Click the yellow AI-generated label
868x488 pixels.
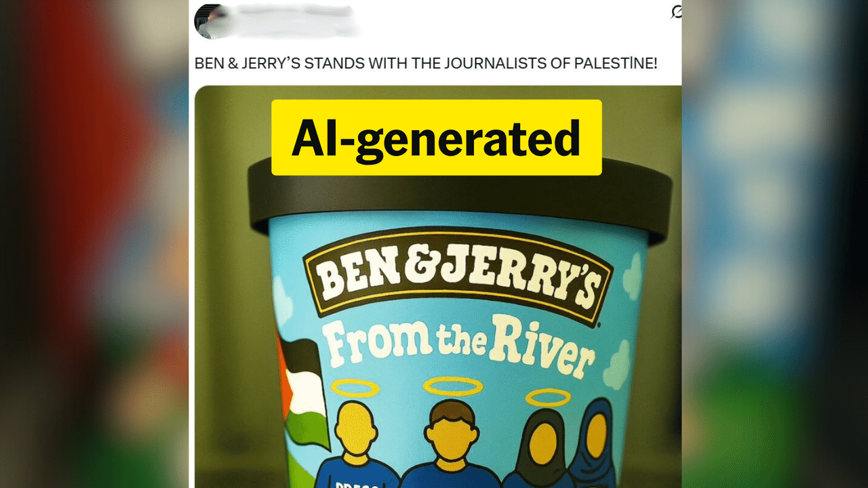pos(437,138)
